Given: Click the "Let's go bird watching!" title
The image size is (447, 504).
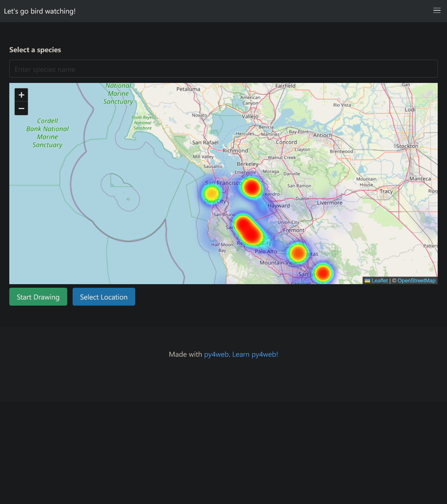Looking at the screenshot, I should 40,11.
